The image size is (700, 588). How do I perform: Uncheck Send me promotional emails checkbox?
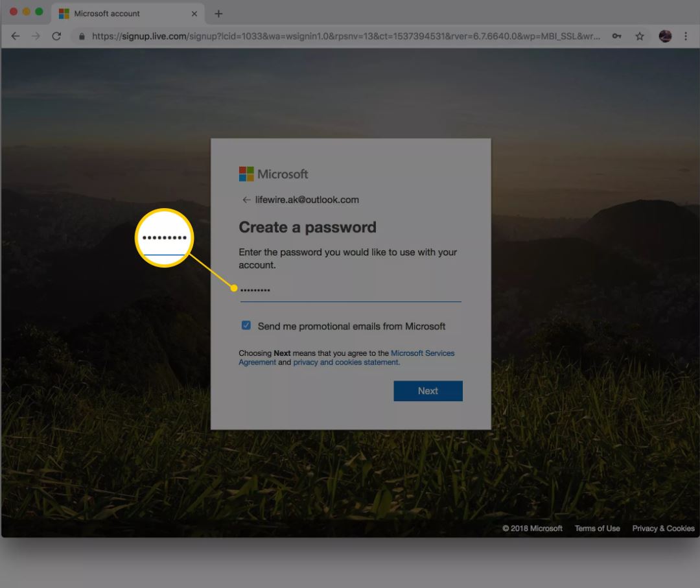click(x=246, y=325)
